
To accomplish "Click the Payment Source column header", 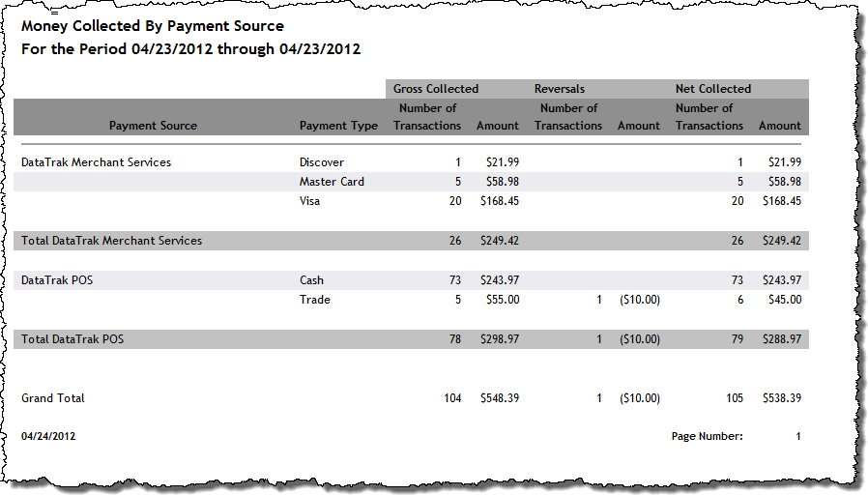I will (153, 126).
